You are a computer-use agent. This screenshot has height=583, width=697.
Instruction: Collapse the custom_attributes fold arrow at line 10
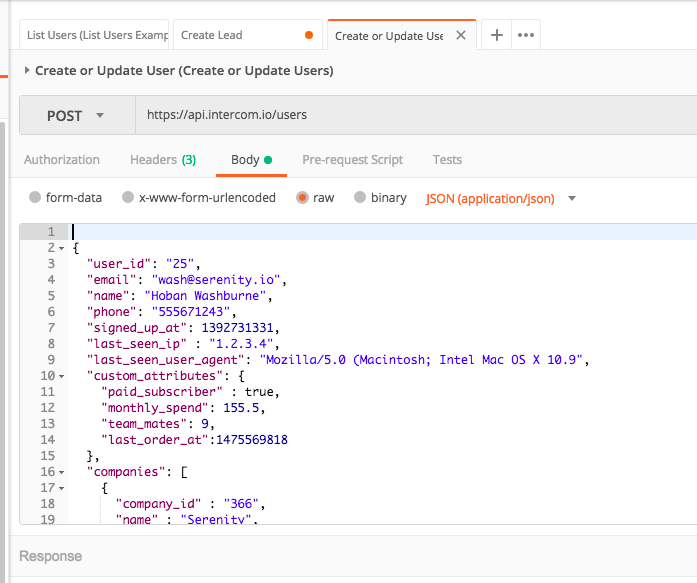(x=62, y=376)
